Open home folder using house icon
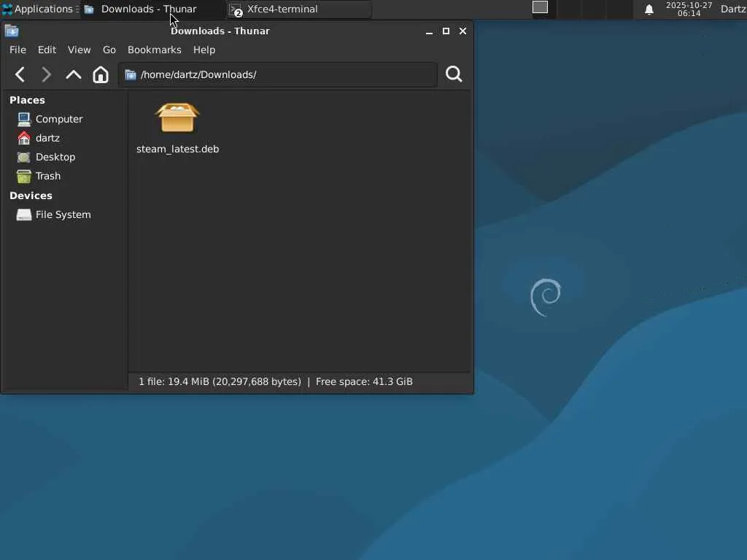The width and height of the screenshot is (747, 560). pyautogui.click(x=101, y=75)
